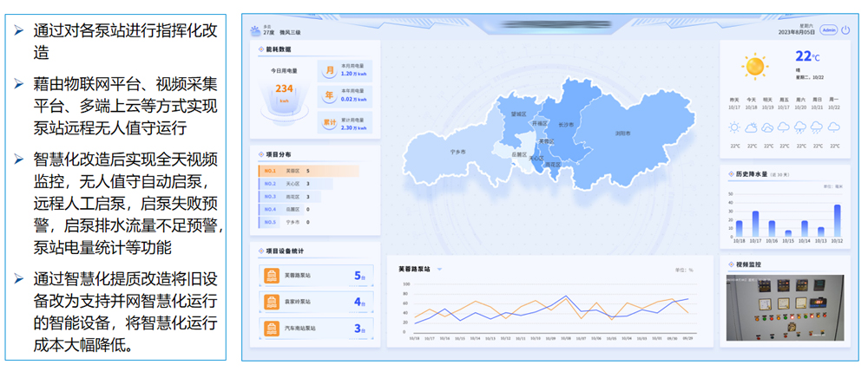Screen dimensions: 868x378
Task: Click the 10/12 rainfall bar
Action: click(838, 220)
